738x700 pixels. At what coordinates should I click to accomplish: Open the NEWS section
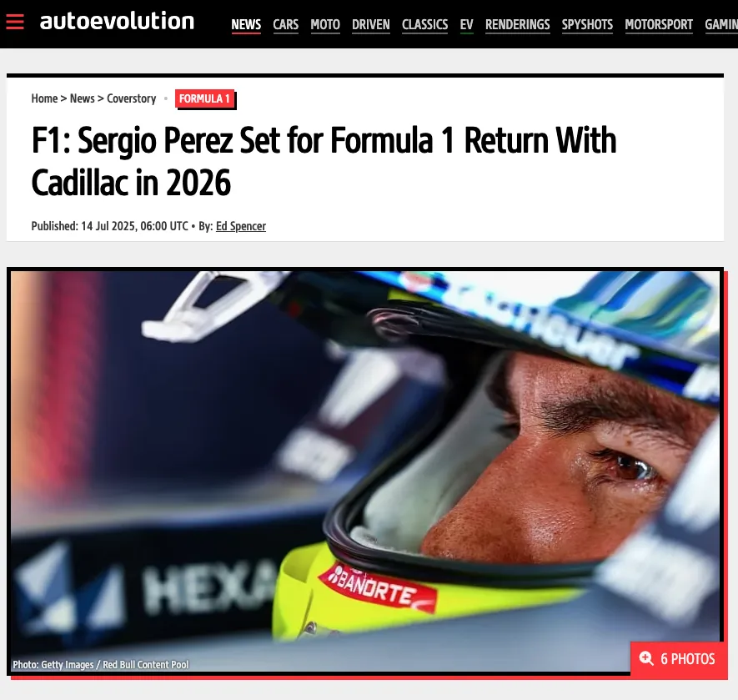click(x=246, y=24)
